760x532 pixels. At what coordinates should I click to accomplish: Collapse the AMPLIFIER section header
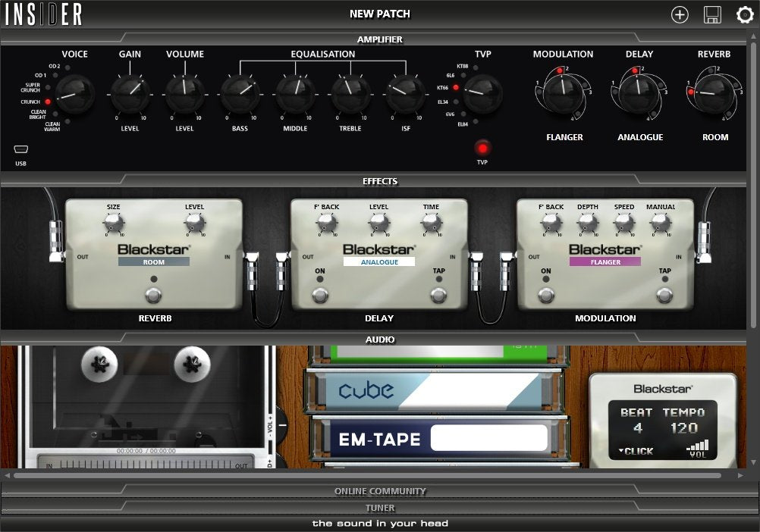379,39
